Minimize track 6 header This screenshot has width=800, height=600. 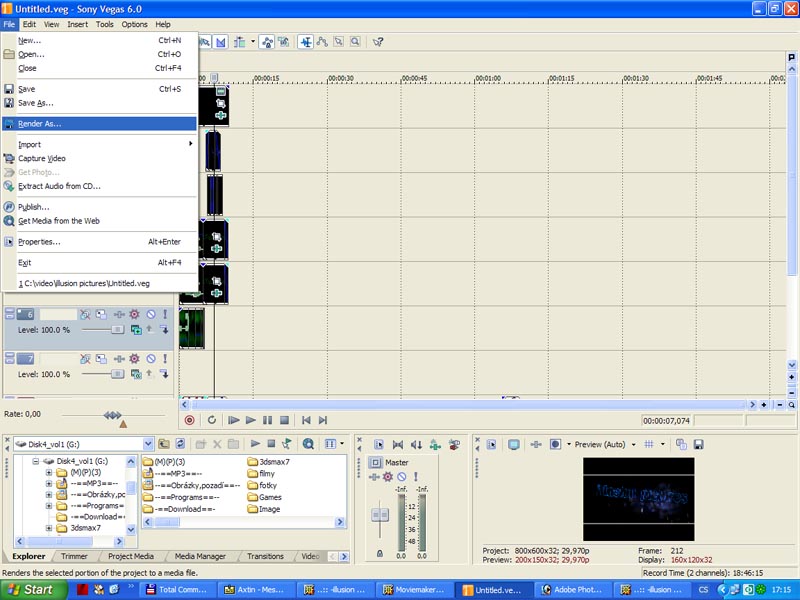click(9, 311)
